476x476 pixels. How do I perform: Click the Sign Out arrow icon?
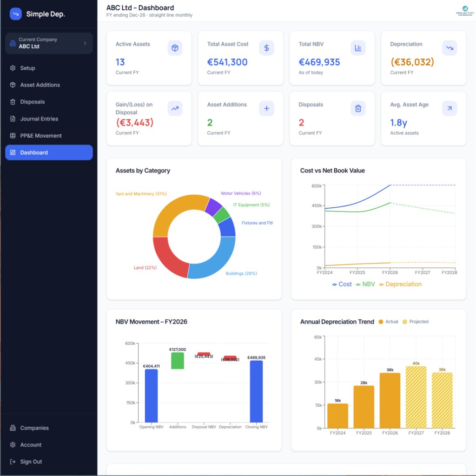coord(13,462)
